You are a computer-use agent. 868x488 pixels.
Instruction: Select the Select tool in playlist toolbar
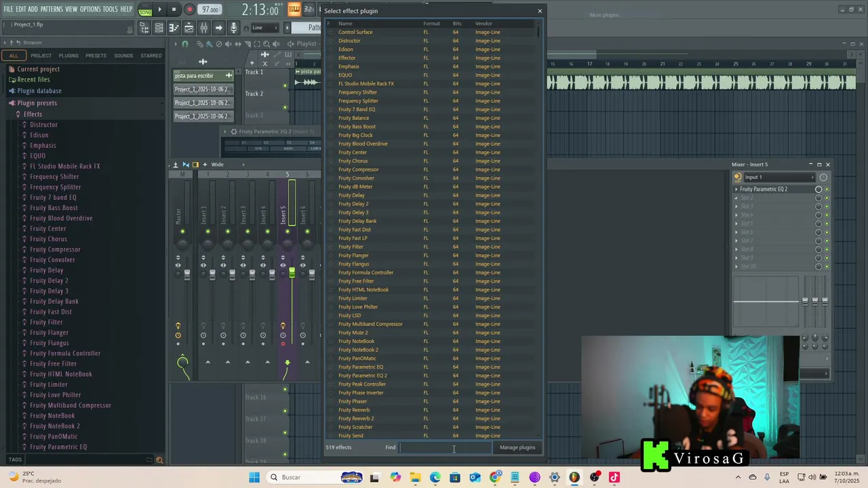[x=256, y=44]
